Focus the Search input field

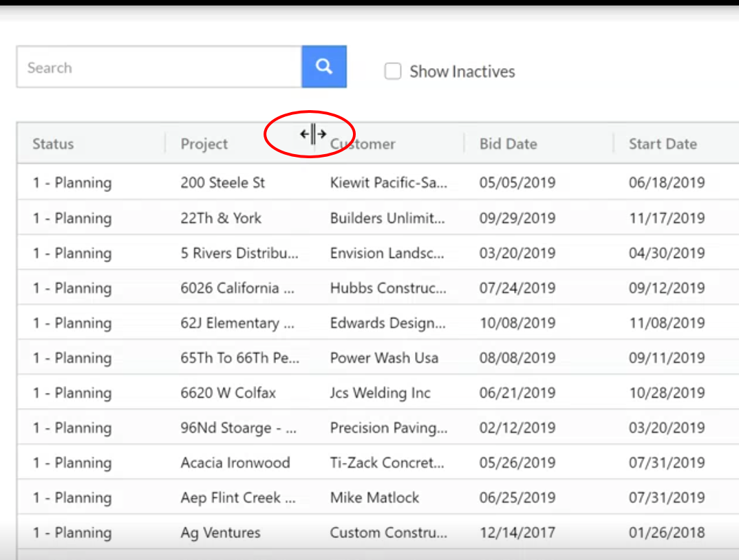[x=160, y=67]
